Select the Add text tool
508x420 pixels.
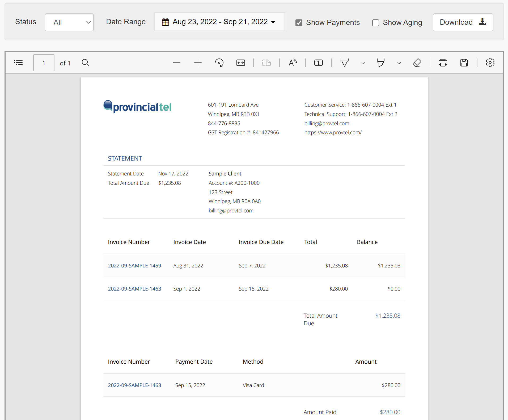click(319, 63)
